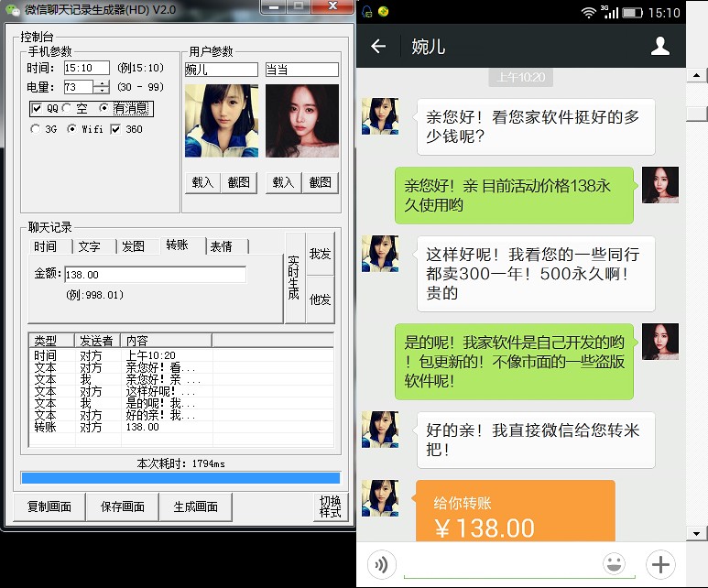Click the scroll down arrow on chat scrollbar
Screen dimensions: 708x588
coord(697,533)
